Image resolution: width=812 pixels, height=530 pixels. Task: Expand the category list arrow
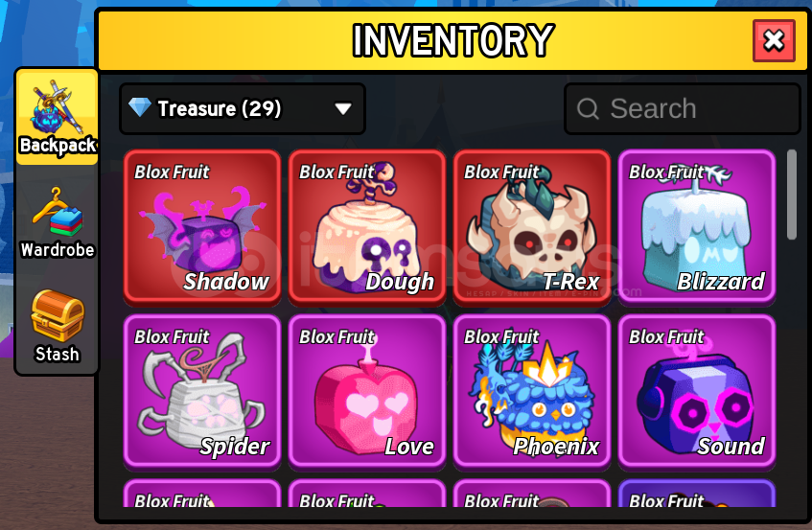click(x=343, y=108)
